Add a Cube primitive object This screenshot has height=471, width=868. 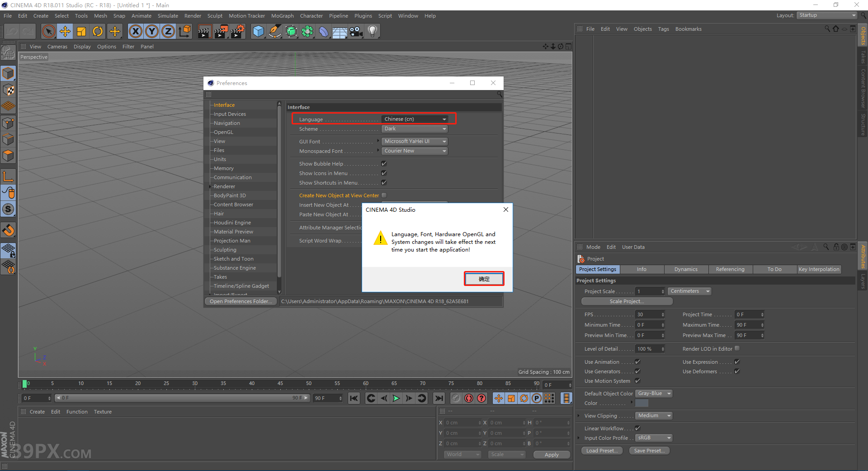click(x=258, y=31)
